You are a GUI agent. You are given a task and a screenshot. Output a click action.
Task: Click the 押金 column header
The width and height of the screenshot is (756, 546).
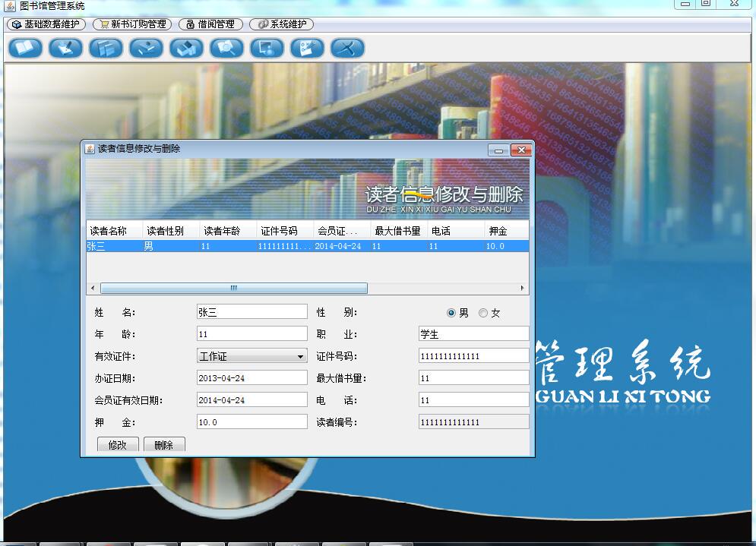tap(507, 231)
